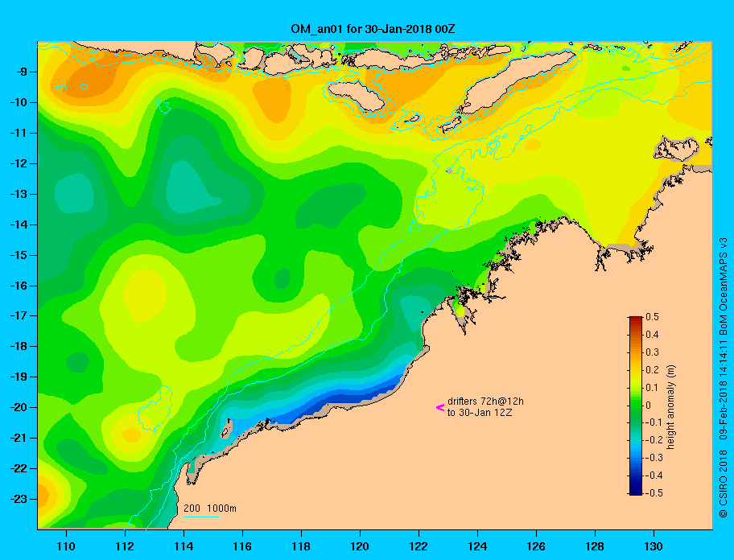Click the cyan isobath legend line sample
Screen dimensions: 734x560
[201, 517]
